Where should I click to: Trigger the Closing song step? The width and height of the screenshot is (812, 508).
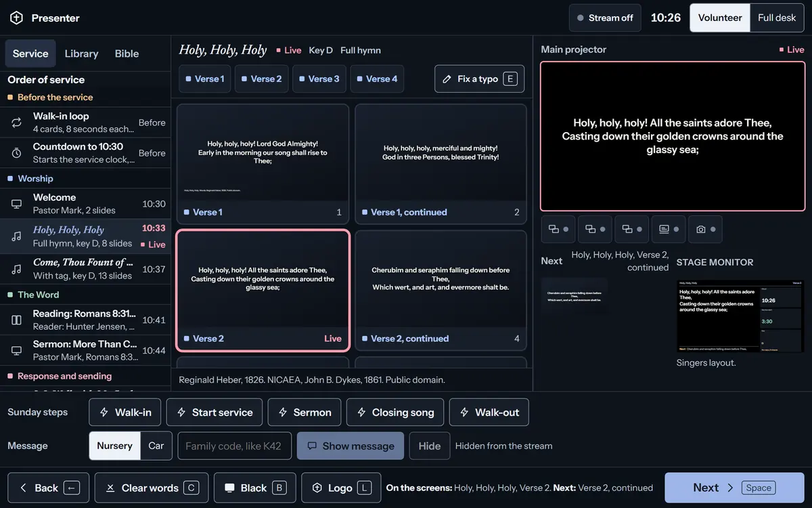click(395, 412)
